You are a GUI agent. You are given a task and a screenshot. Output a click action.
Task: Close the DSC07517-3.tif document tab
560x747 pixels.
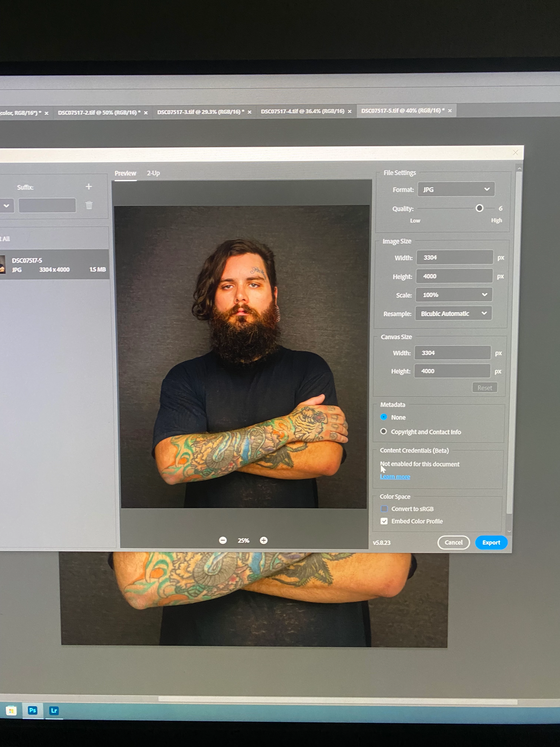click(x=249, y=112)
